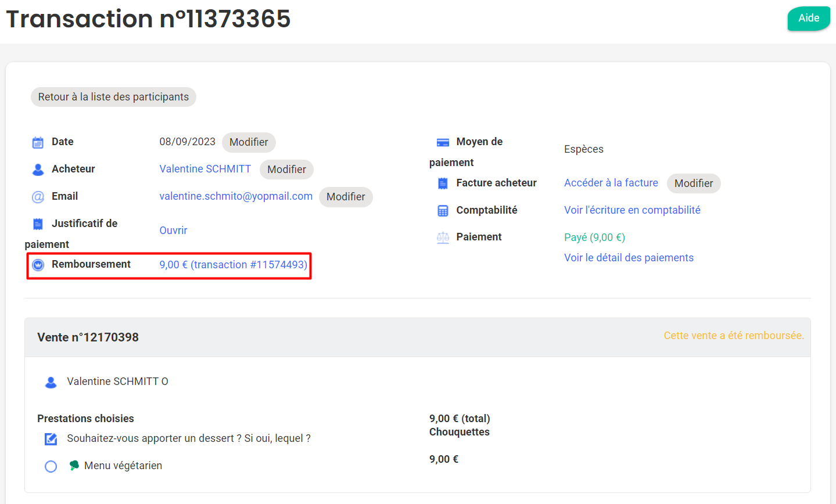Open the Valentine SCHMITT buyer link
The width and height of the screenshot is (836, 504).
(x=205, y=169)
